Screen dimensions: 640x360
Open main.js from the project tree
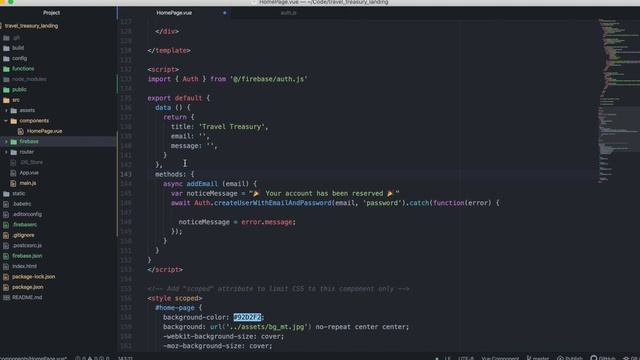(x=28, y=183)
